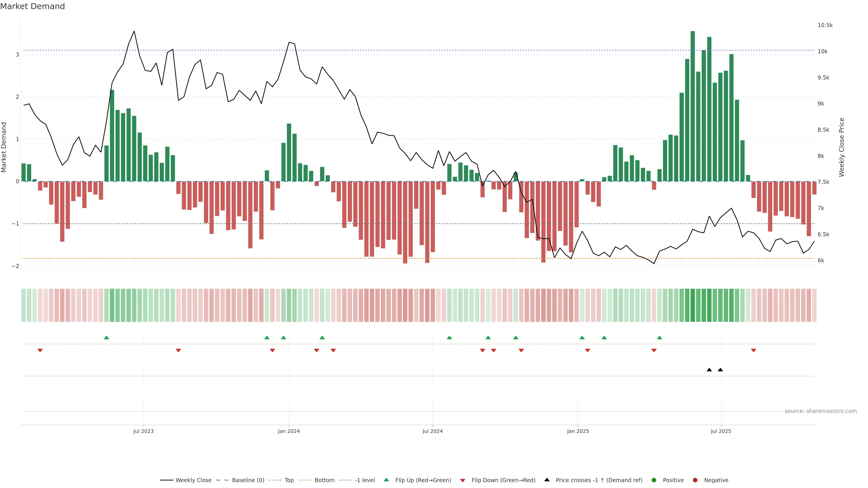Click the first green flip-up marker before Jul 2023
This screenshot has width=868, height=488.
pyautogui.click(x=106, y=338)
